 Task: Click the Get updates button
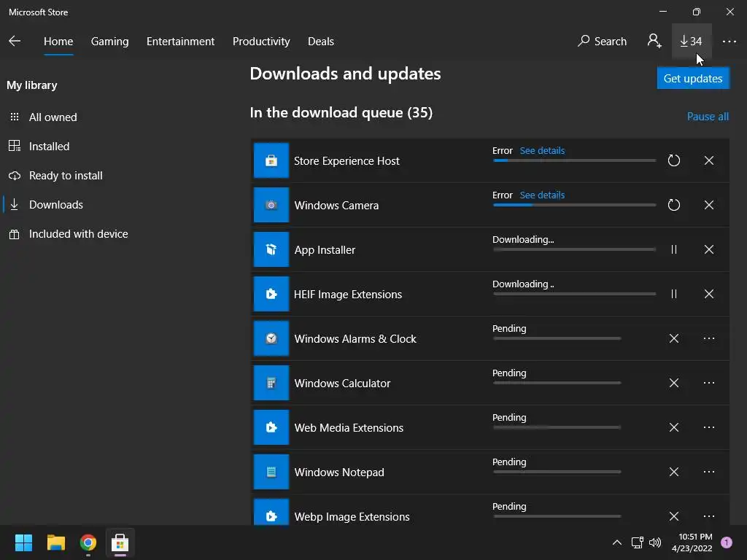[x=693, y=78]
